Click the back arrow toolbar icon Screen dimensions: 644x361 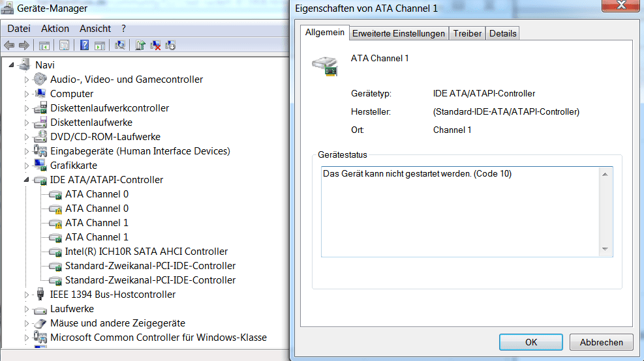pyautogui.click(x=9, y=45)
